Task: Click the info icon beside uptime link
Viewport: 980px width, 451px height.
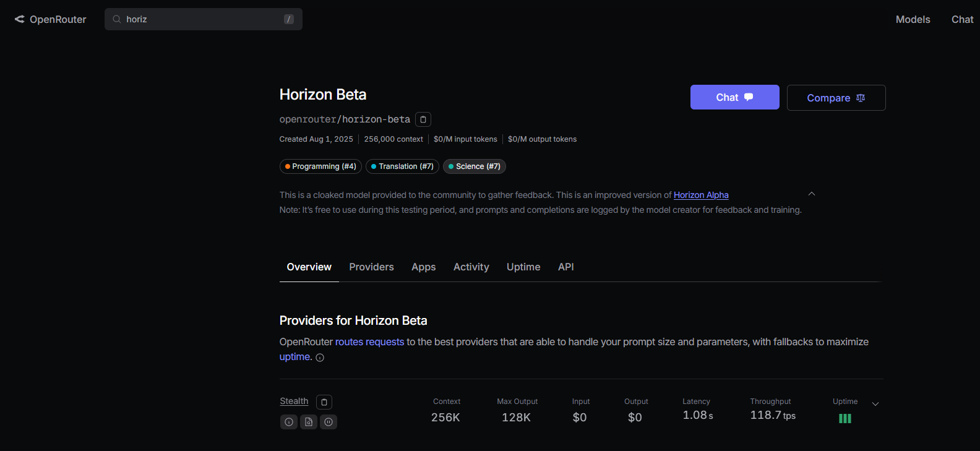Action: coord(320,358)
